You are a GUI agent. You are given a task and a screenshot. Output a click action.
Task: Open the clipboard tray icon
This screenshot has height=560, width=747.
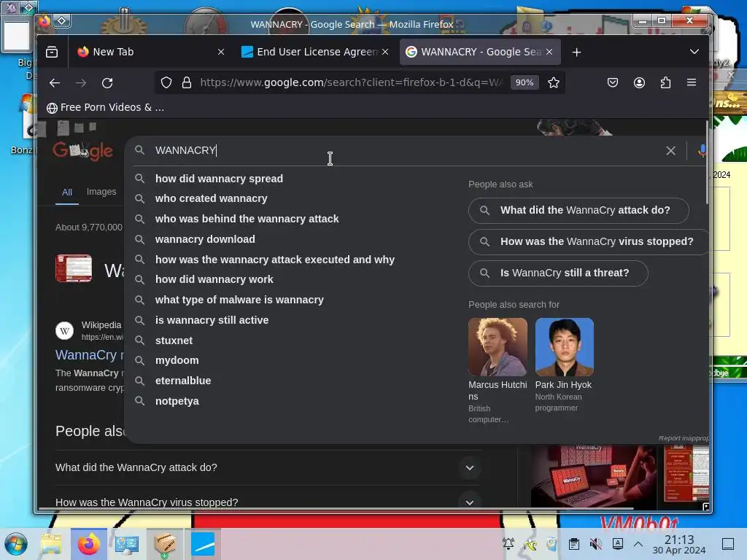click(x=574, y=544)
